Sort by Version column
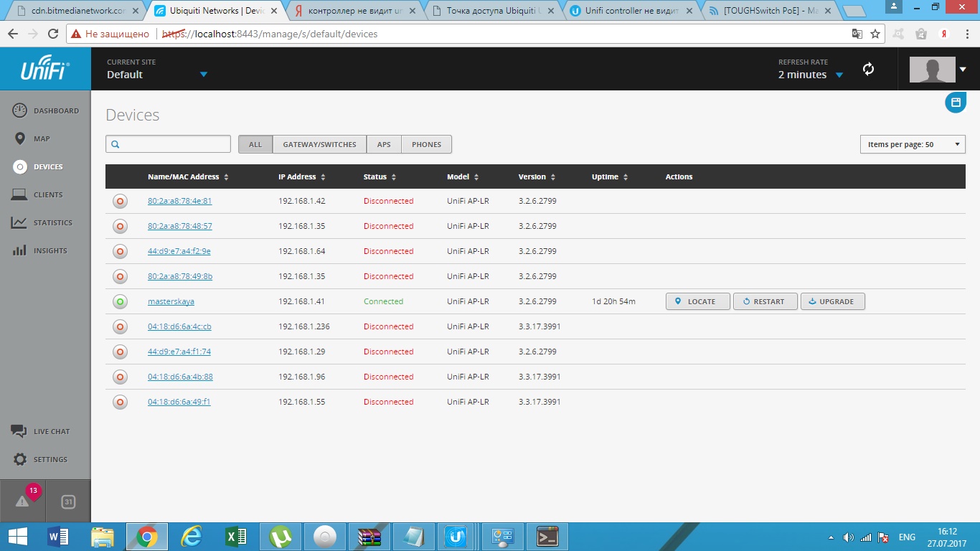The width and height of the screenshot is (980, 551). [537, 176]
